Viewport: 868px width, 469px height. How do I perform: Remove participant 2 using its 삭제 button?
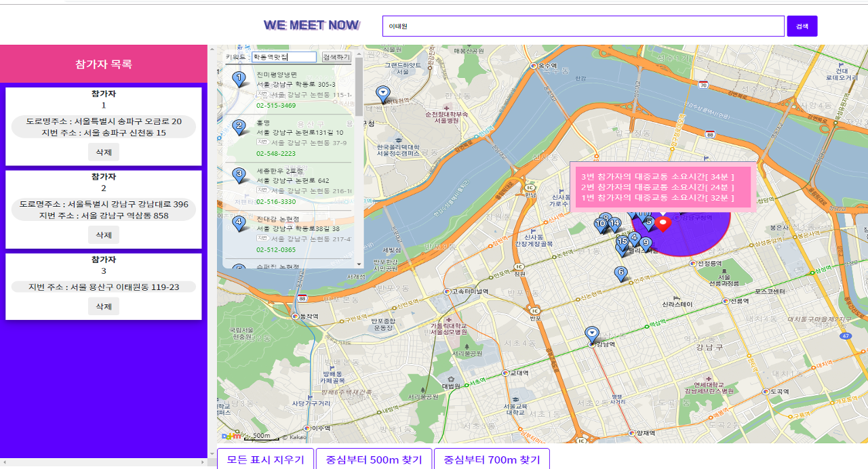[x=104, y=235]
